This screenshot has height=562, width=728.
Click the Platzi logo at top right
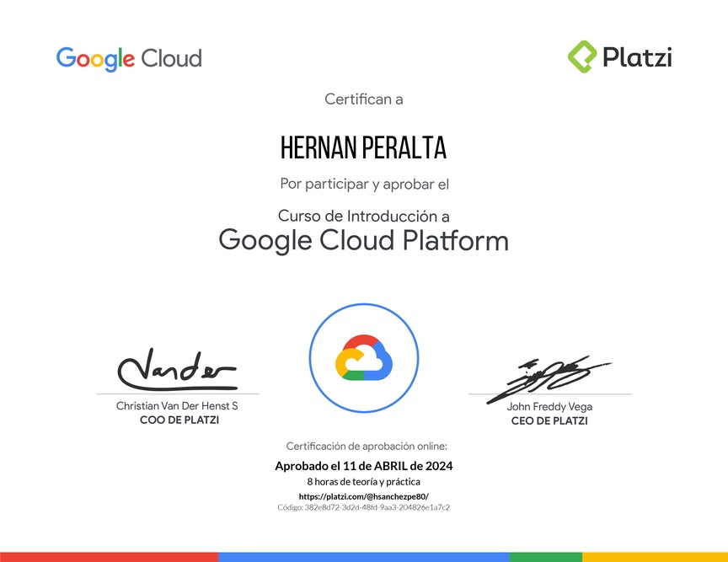(620, 56)
